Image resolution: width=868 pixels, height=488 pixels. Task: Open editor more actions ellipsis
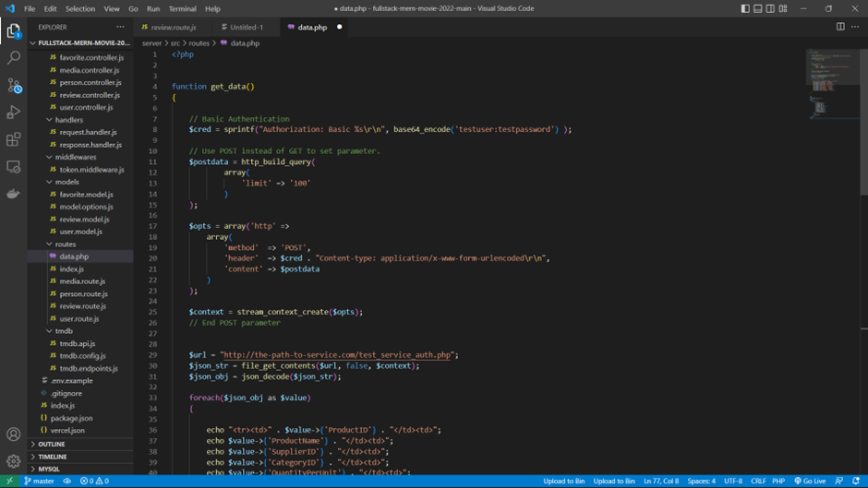pyautogui.click(x=855, y=27)
